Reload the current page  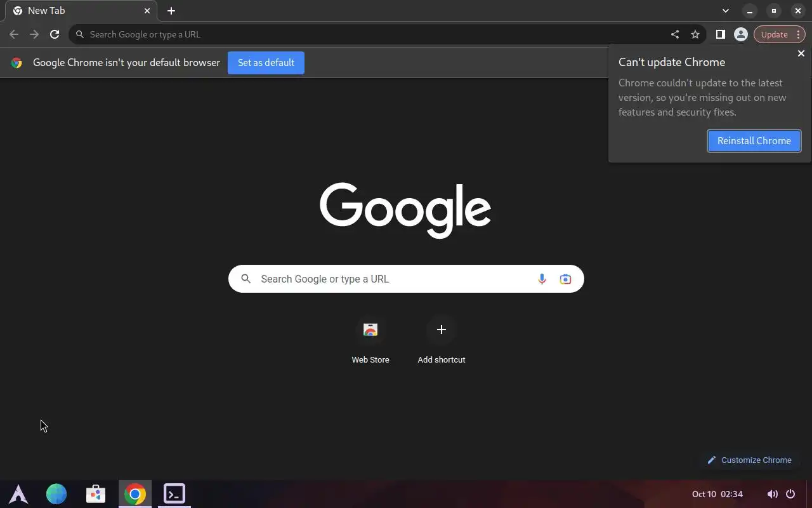pos(55,34)
